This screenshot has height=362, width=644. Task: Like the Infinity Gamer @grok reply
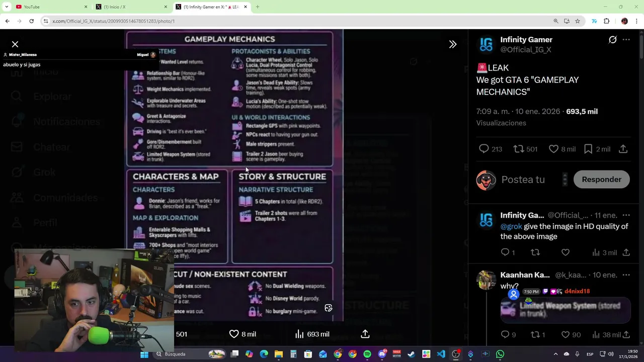(x=566, y=252)
